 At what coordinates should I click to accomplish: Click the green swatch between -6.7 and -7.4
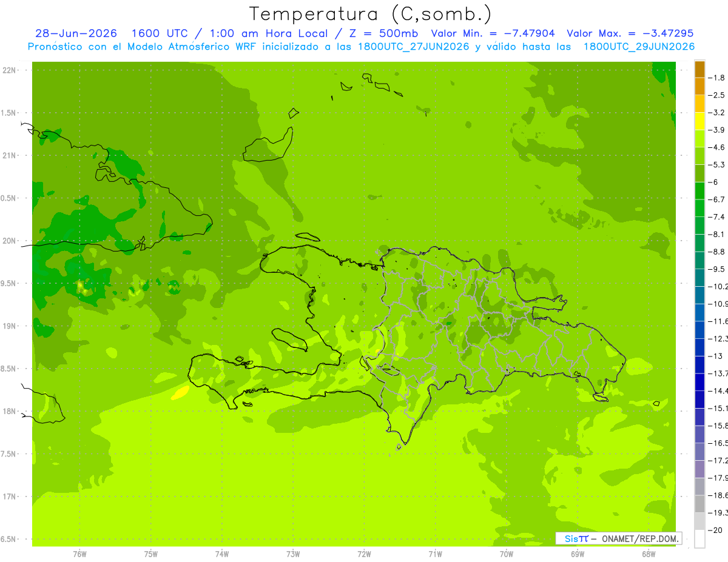(699, 208)
